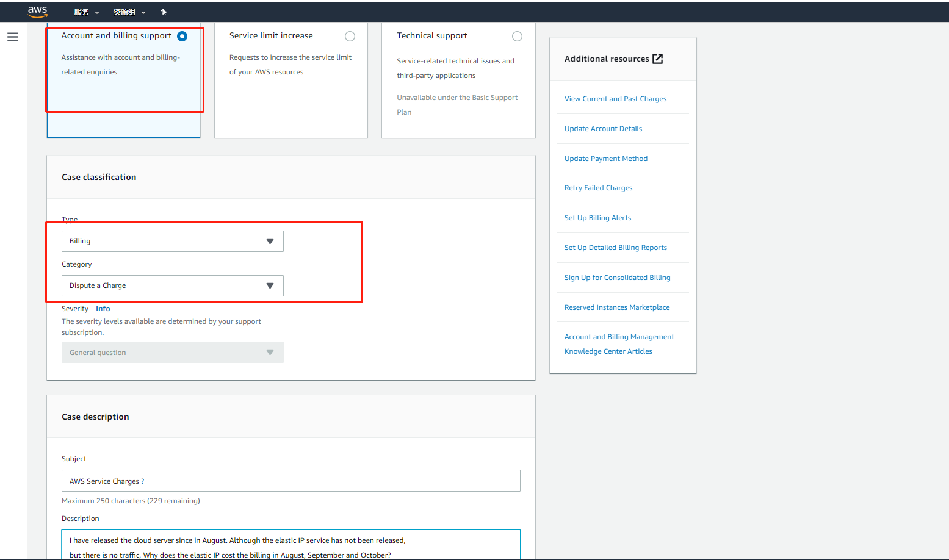The image size is (949, 560).
Task: Open Set Up Billing Alerts link
Action: click(597, 218)
